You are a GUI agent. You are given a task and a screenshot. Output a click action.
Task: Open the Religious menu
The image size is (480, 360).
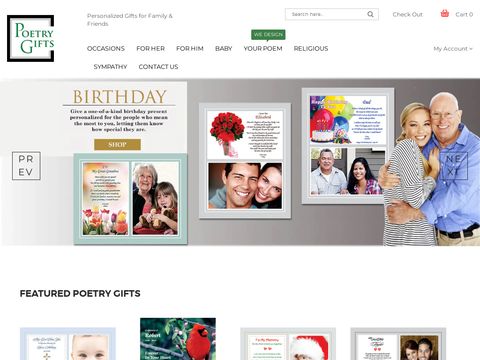pos(311,49)
